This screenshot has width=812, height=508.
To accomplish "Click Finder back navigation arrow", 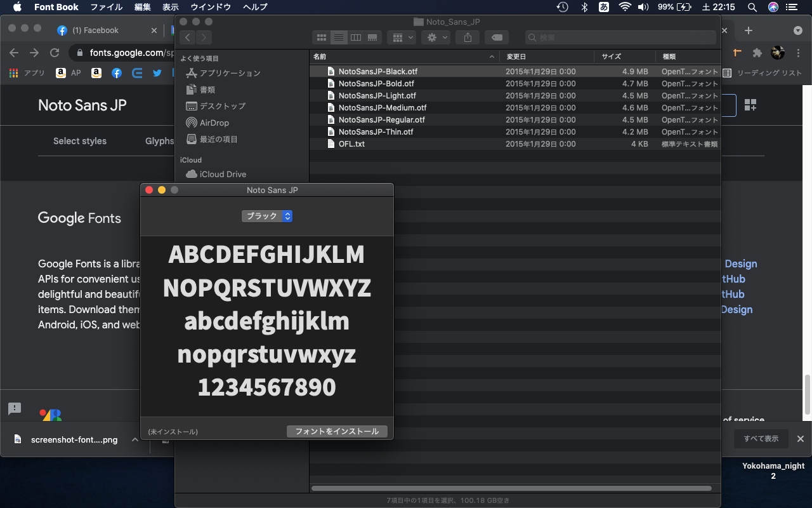I will click(188, 37).
